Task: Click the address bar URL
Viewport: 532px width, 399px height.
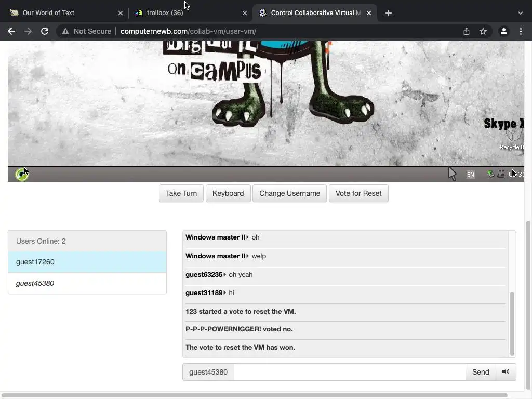Action: tap(188, 31)
